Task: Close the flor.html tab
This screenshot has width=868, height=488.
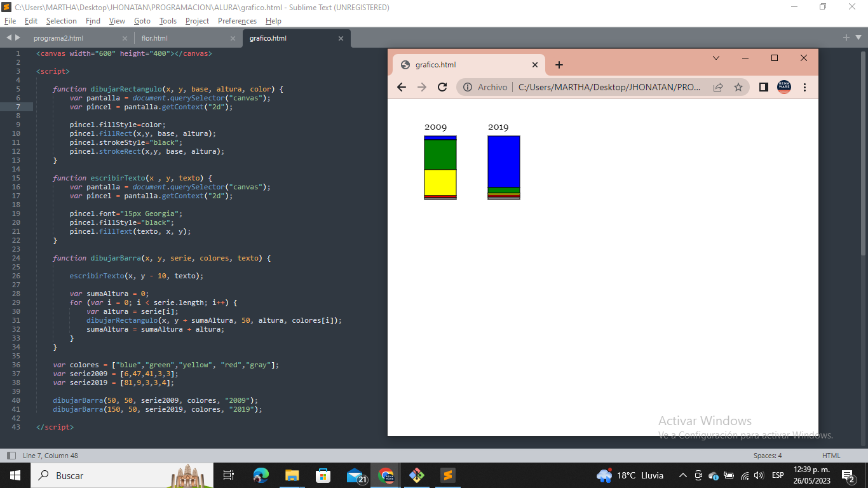Action: point(233,38)
